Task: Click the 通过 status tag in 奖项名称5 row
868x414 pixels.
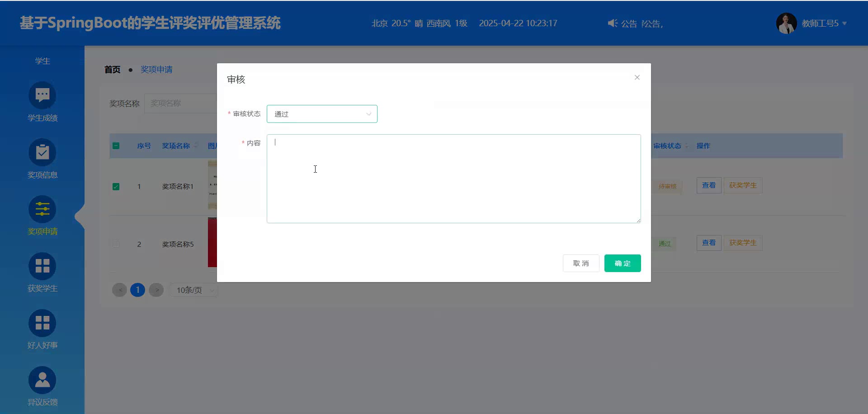Action: pyautogui.click(x=665, y=244)
